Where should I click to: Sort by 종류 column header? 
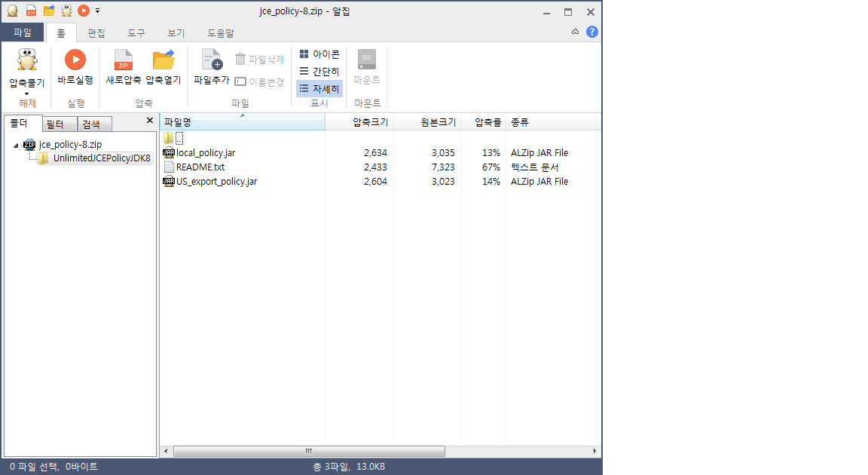(552, 122)
